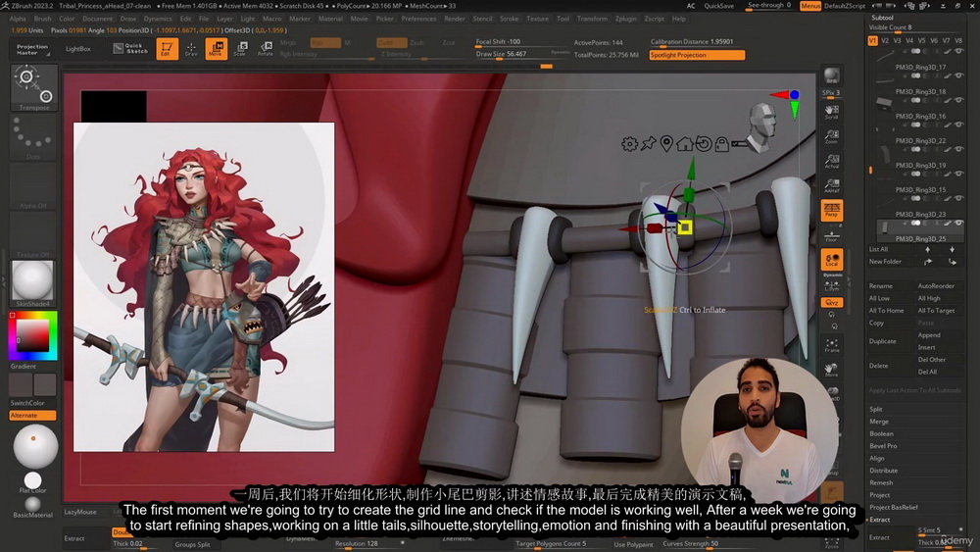Toggle the Alternate color button

click(32, 416)
